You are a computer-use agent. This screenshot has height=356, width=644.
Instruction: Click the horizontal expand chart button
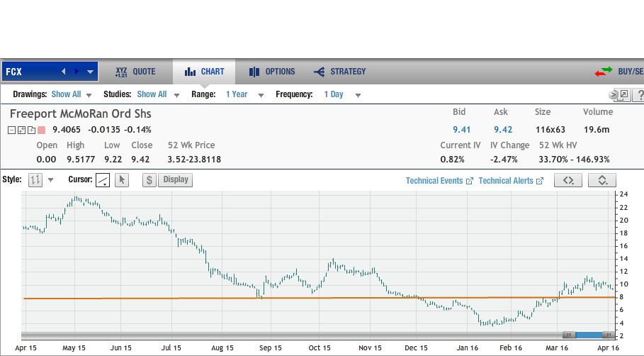[568, 180]
